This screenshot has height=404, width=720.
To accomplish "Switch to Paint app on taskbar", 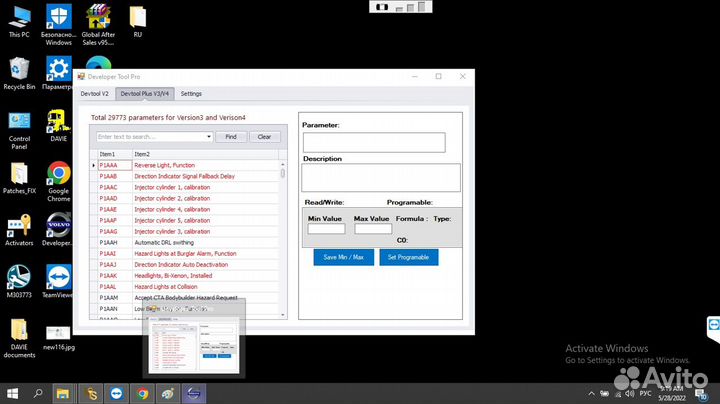I will (x=168, y=393).
